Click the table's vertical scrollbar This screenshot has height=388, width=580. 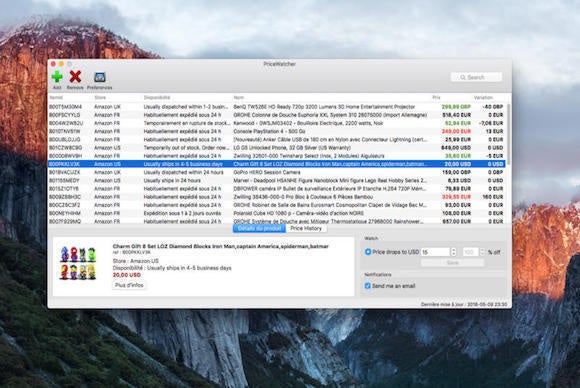pyautogui.click(x=509, y=134)
